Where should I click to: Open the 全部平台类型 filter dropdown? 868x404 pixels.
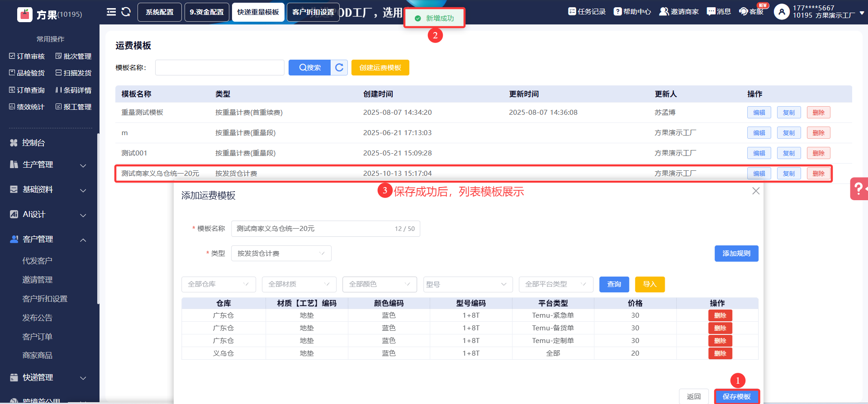pyautogui.click(x=555, y=284)
